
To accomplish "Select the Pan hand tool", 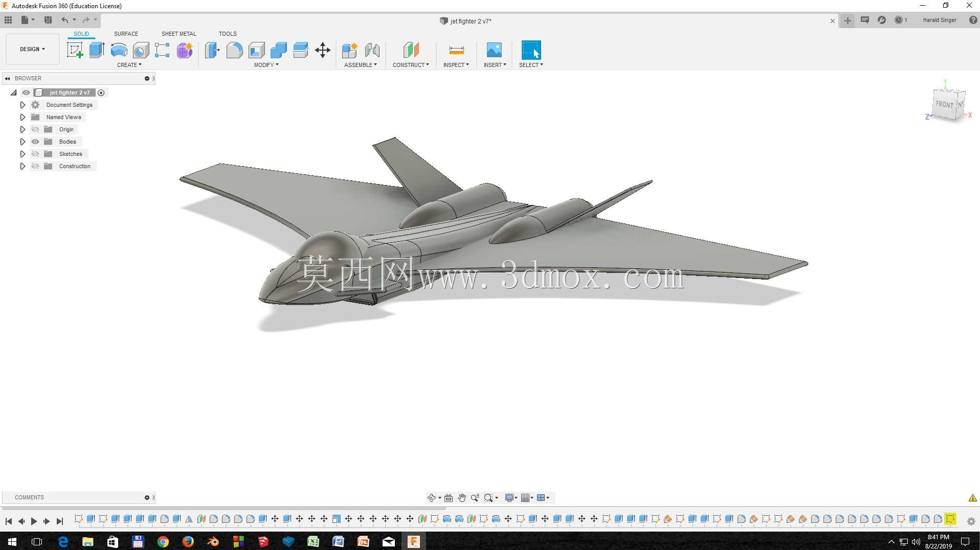I will coord(462,497).
